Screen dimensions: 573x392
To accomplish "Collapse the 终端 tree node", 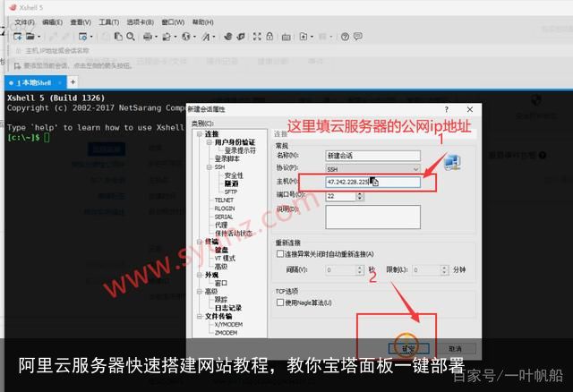I will [200, 242].
